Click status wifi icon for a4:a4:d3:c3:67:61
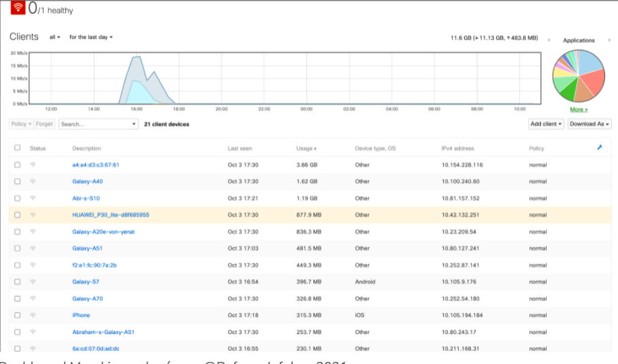Image resolution: width=618 pixels, height=364 pixels. (x=33, y=165)
